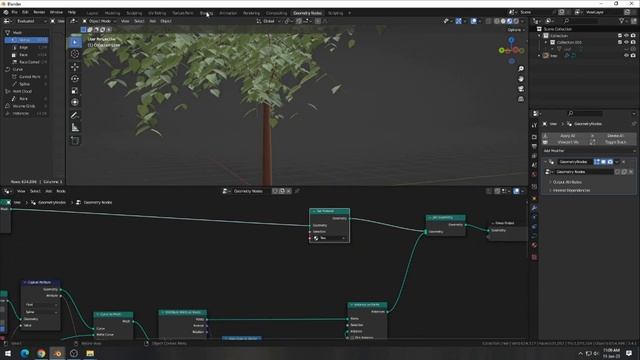Select the Transform tool in viewport toolbar
This screenshot has height=360, width=640.
pos(75,102)
